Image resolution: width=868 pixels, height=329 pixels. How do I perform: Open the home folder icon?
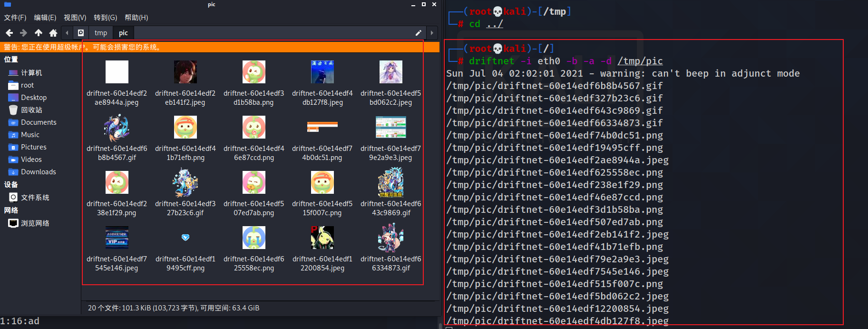53,33
